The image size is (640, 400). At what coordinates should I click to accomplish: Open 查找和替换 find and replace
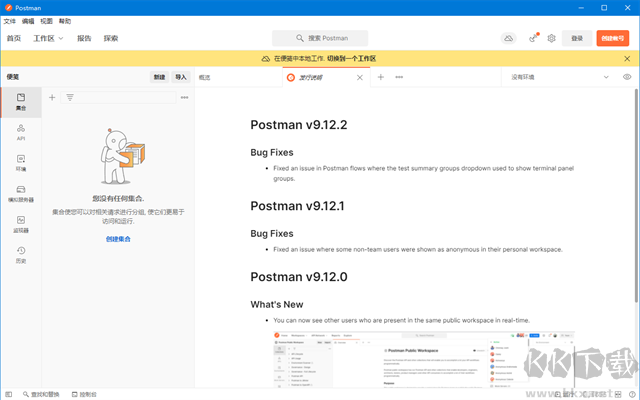pos(41,394)
